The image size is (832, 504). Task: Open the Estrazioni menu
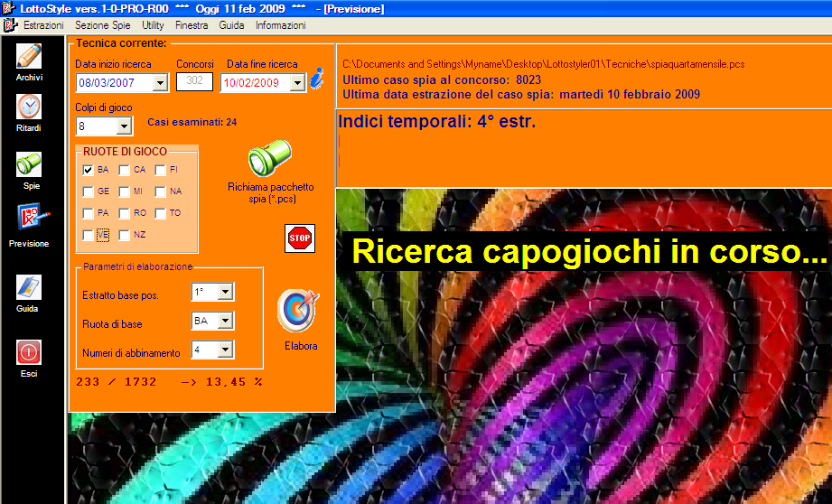tap(43, 25)
